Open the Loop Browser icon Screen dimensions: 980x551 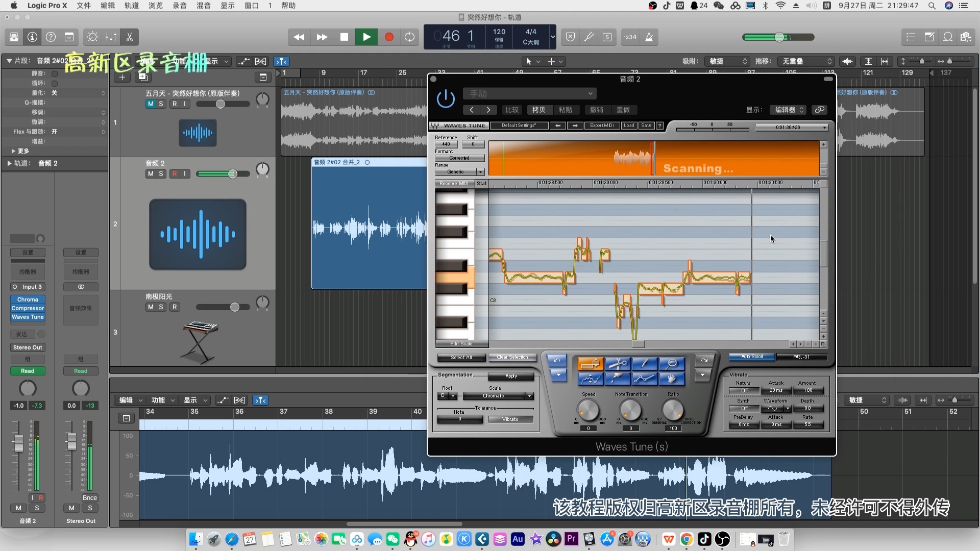coord(948,37)
